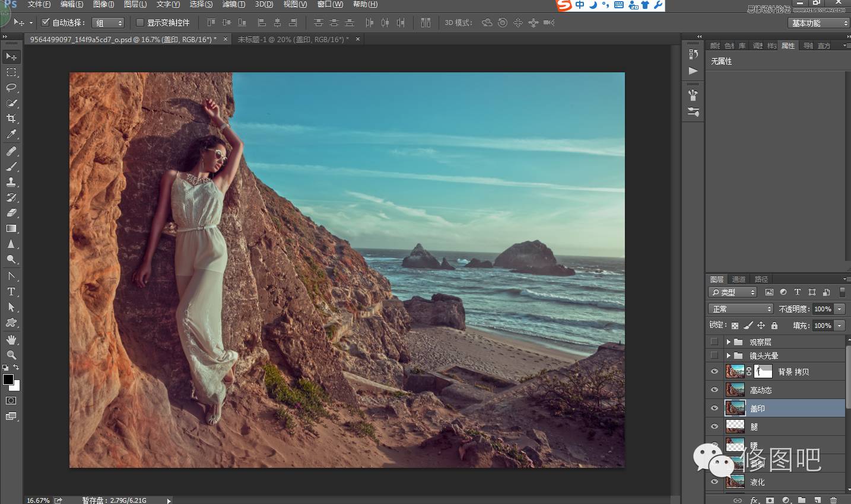Select the Custom Shape tool
The height and width of the screenshot is (504, 851).
(11, 323)
